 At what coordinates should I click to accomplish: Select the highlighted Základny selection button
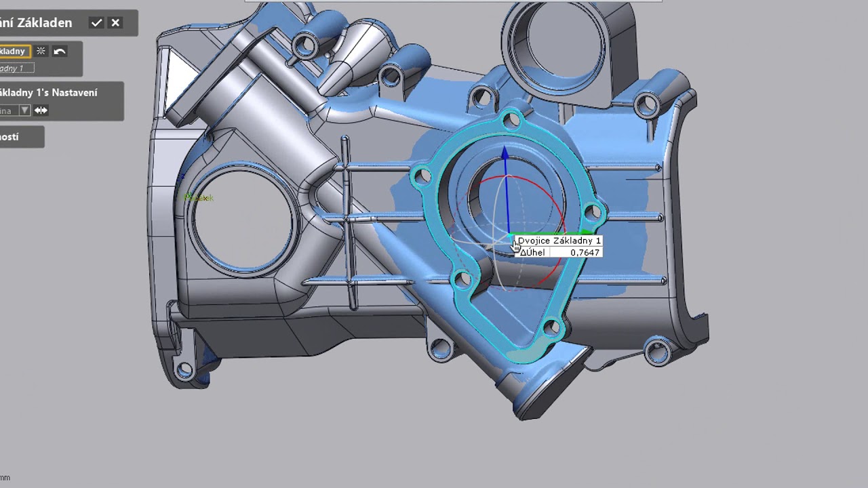coord(14,52)
